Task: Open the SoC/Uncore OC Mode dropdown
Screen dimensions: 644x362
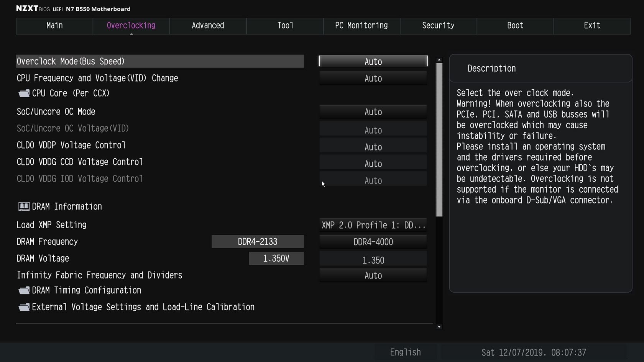Action: point(373,112)
